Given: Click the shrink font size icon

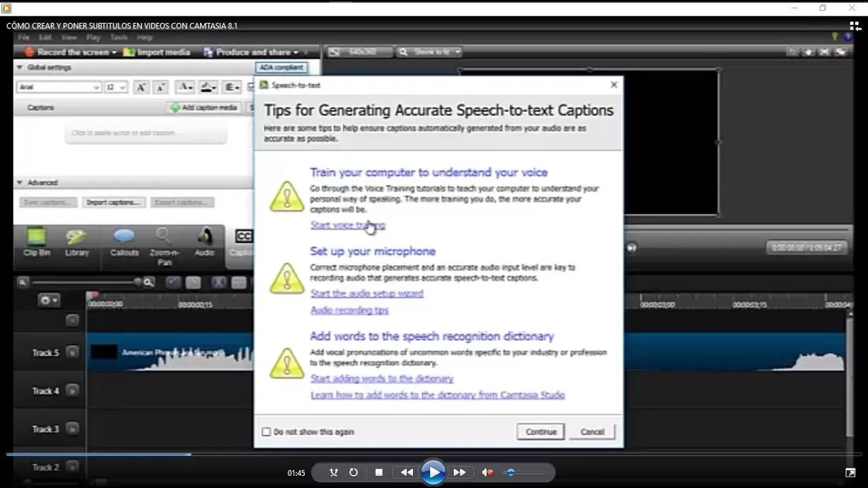Looking at the screenshot, I should tap(160, 87).
